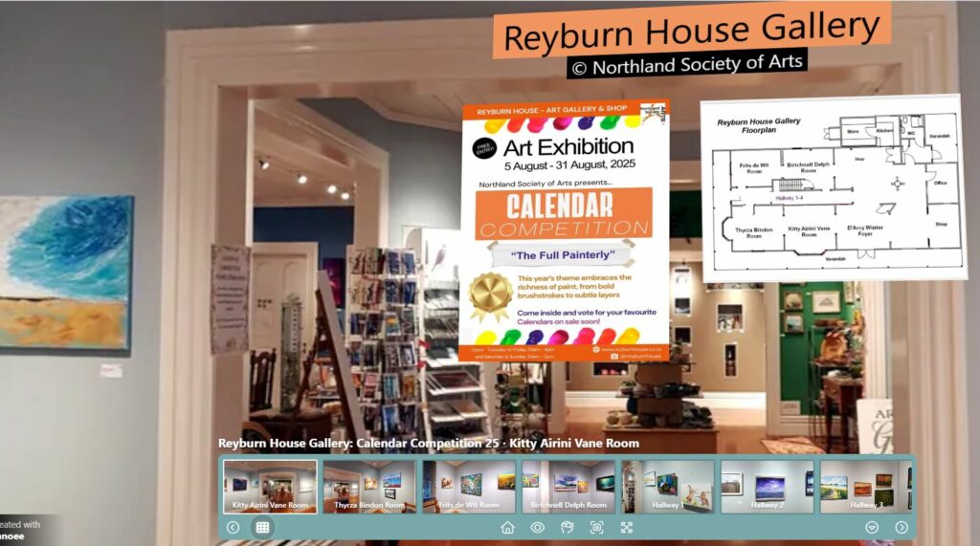The image size is (980, 546).
Task: Open the Thyrza Bindon Room thumbnail
Action: [x=369, y=487]
